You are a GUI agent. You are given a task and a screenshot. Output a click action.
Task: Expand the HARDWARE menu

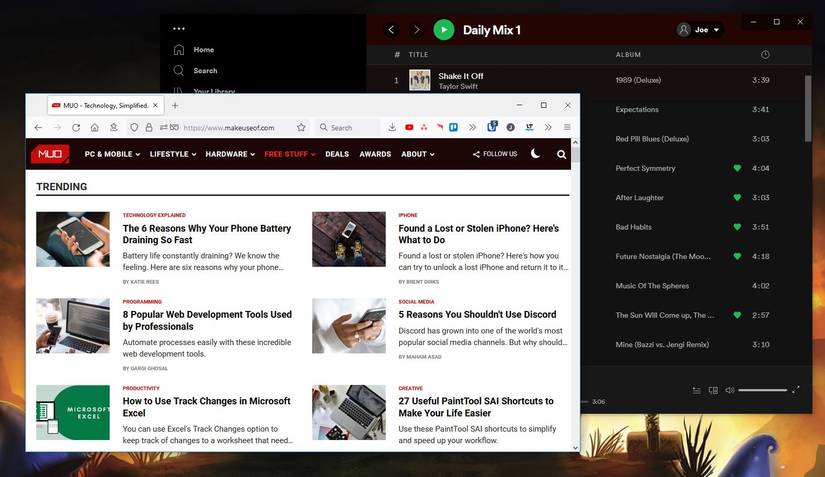[x=230, y=154]
